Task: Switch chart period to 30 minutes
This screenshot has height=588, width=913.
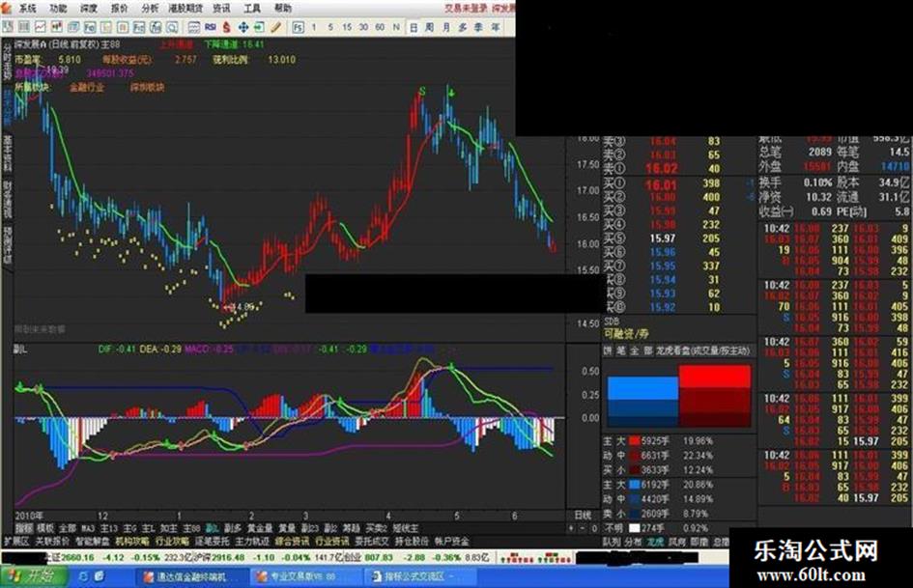Action: 363,27
